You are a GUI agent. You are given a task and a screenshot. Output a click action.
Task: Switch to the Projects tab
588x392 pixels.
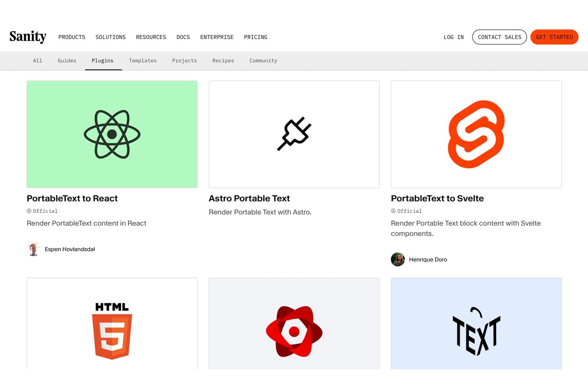point(184,61)
